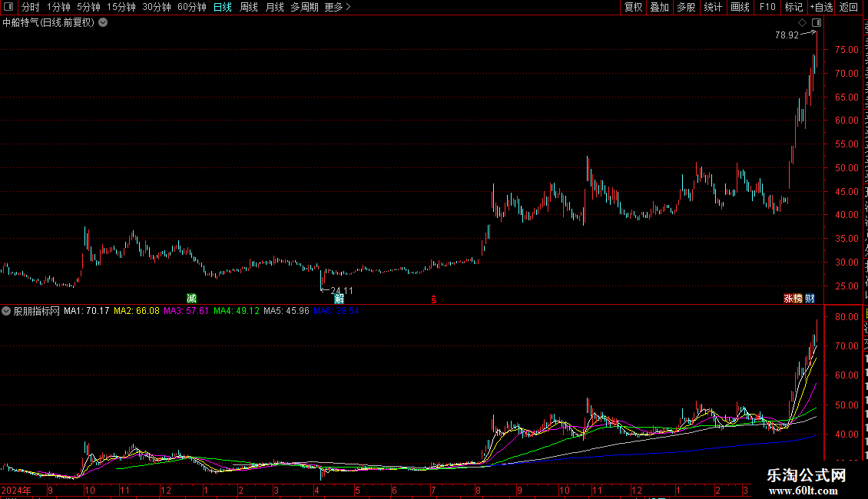
Task: Open the 涨榜 badge icon
Action: coord(793,299)
